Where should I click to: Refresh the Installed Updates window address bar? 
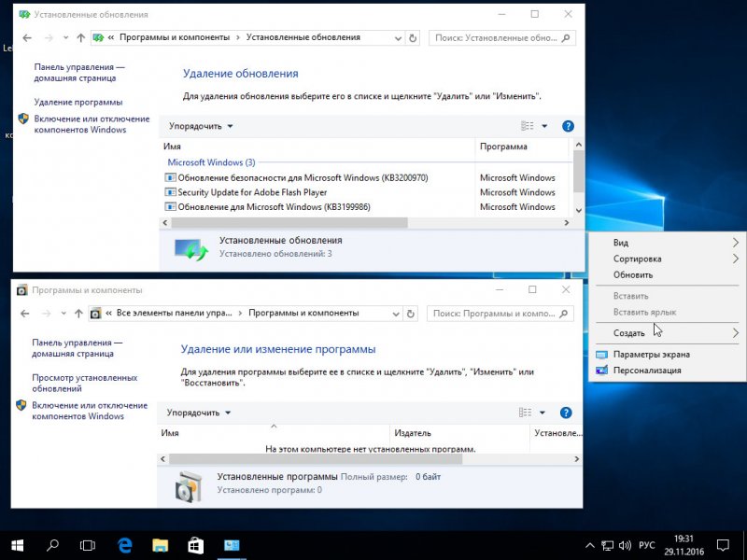413,38
